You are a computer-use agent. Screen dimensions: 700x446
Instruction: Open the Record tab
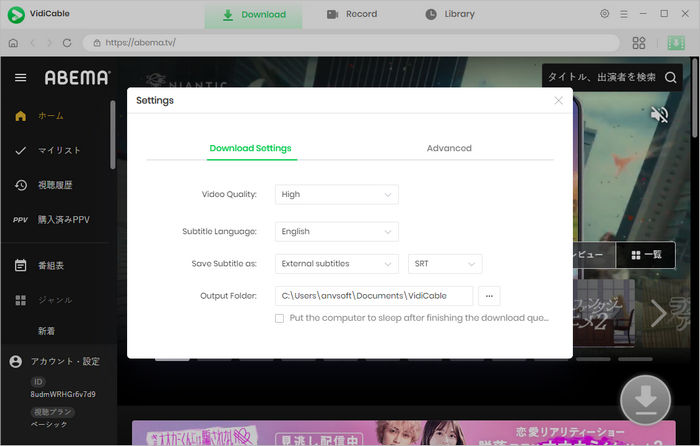(x=352, y=14)
